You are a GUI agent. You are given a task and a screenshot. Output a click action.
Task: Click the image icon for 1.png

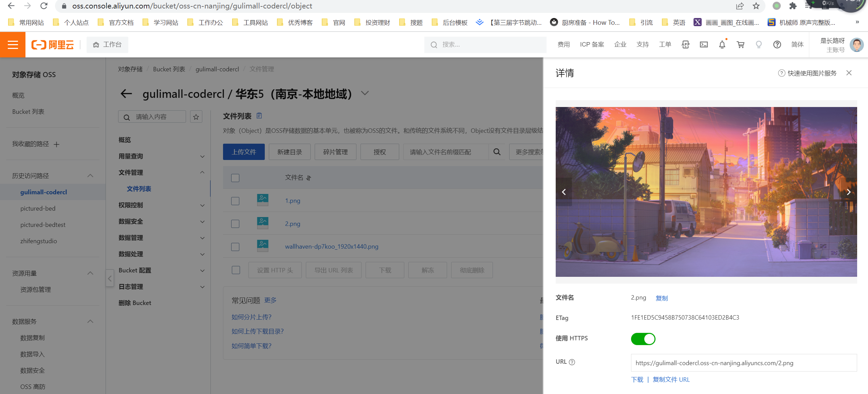(262, 200)
